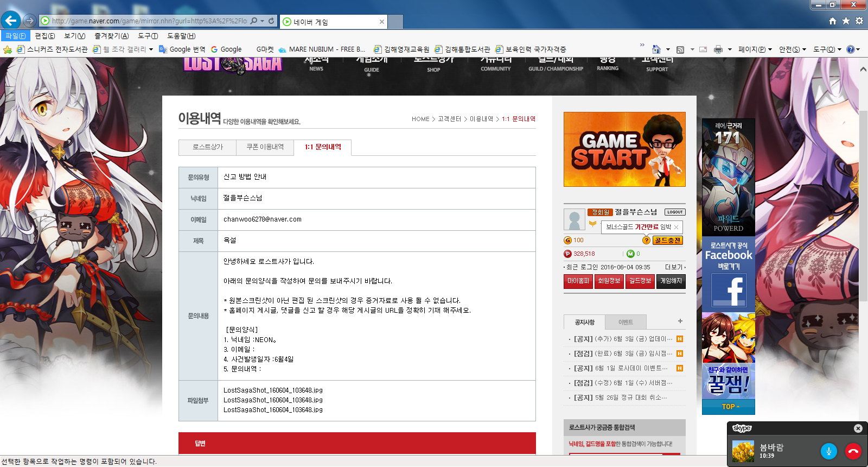
Task: Click the LOGOUT button
Action: [675, 212]
